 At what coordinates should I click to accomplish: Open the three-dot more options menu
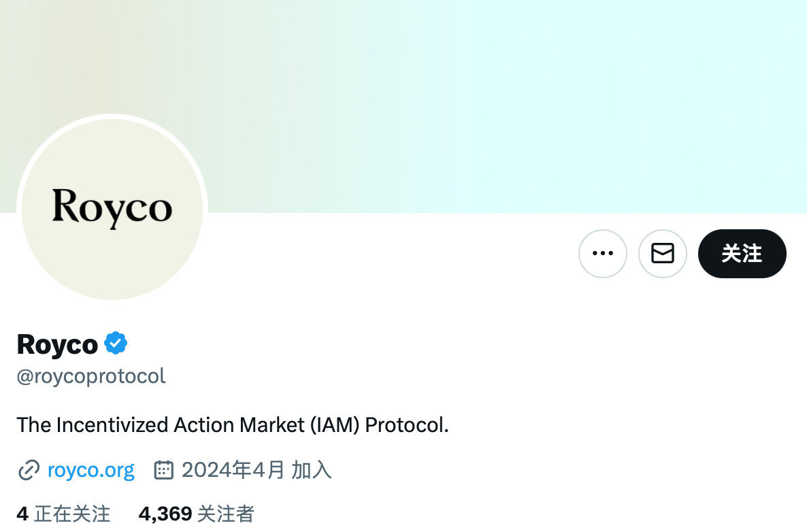pyautogui.click(x=602, y=254)
